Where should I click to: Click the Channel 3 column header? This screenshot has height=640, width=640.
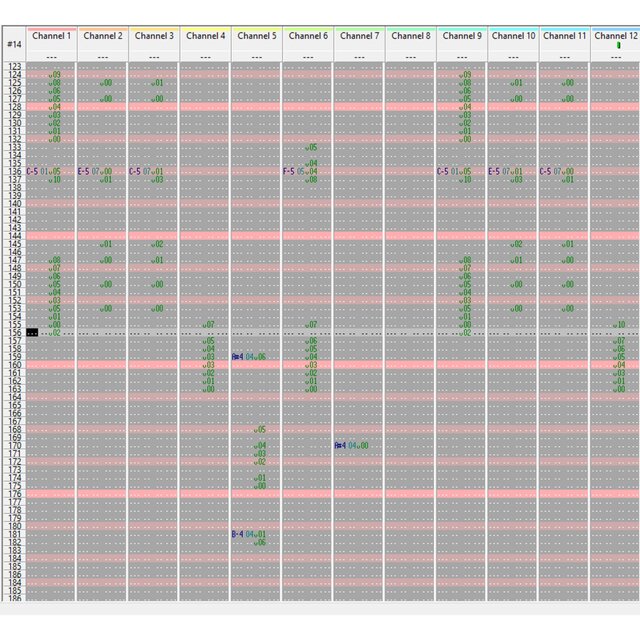[154, 36]
